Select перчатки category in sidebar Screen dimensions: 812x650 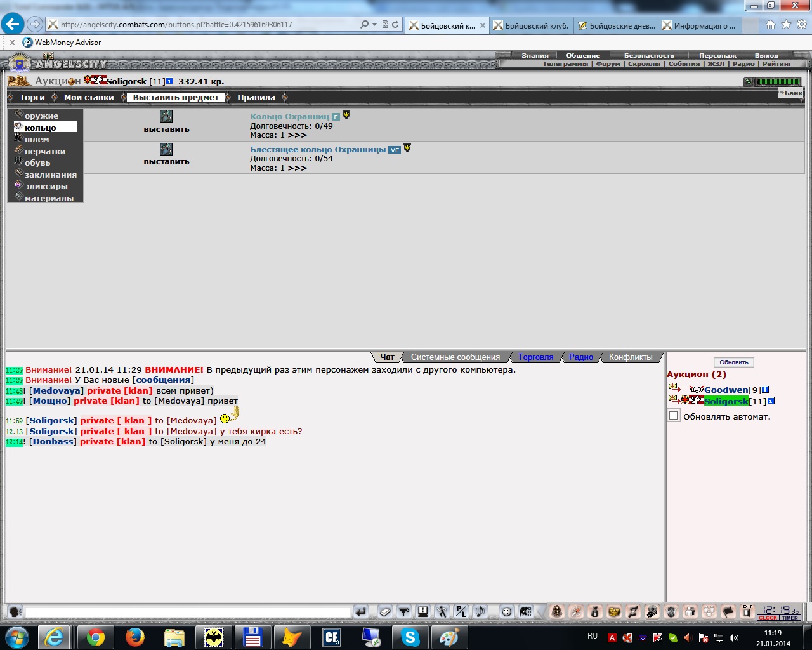tap(44, 151)
